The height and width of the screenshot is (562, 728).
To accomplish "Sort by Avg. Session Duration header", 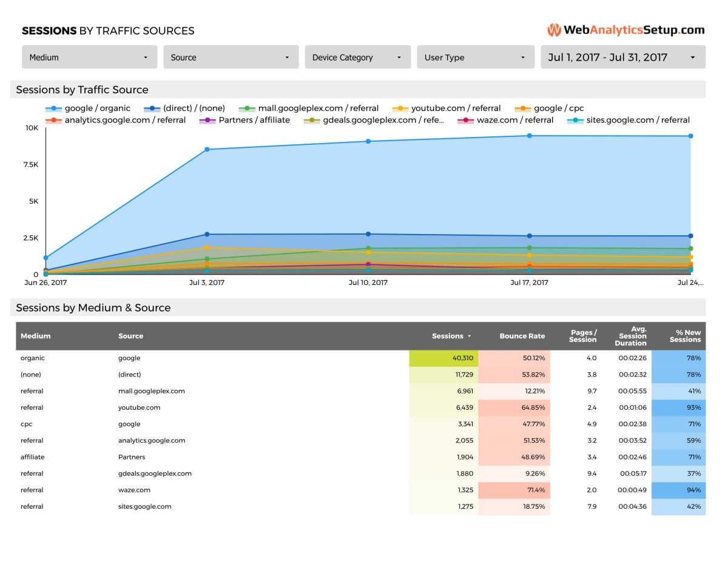I will [x=630, y=336].
